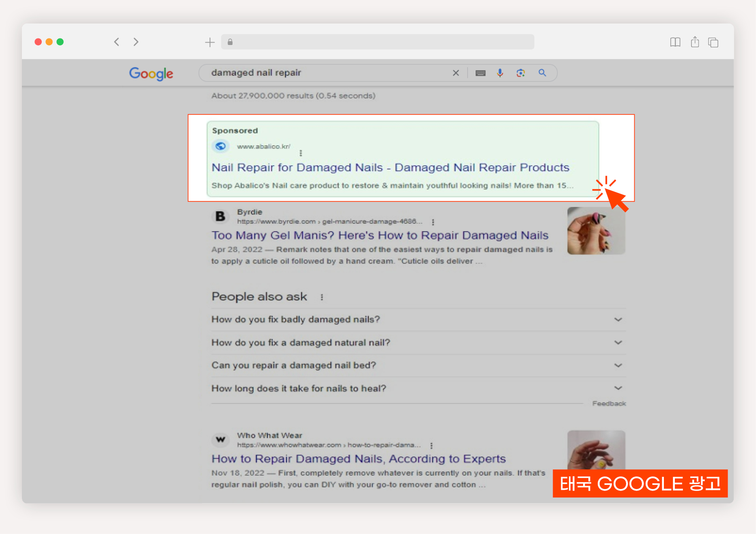Click the browser address bar

pyautogui.click(x=378, y=42)
